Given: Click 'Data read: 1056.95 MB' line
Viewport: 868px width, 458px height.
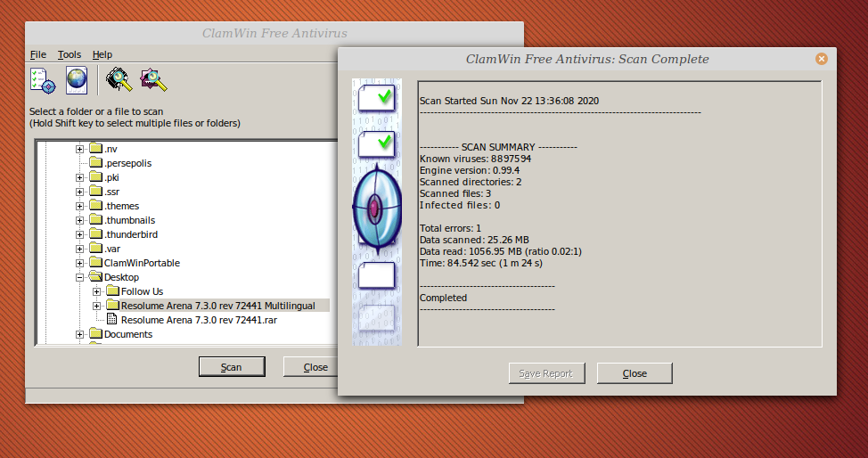Looking at the screenshot, I should pos(501,251).
